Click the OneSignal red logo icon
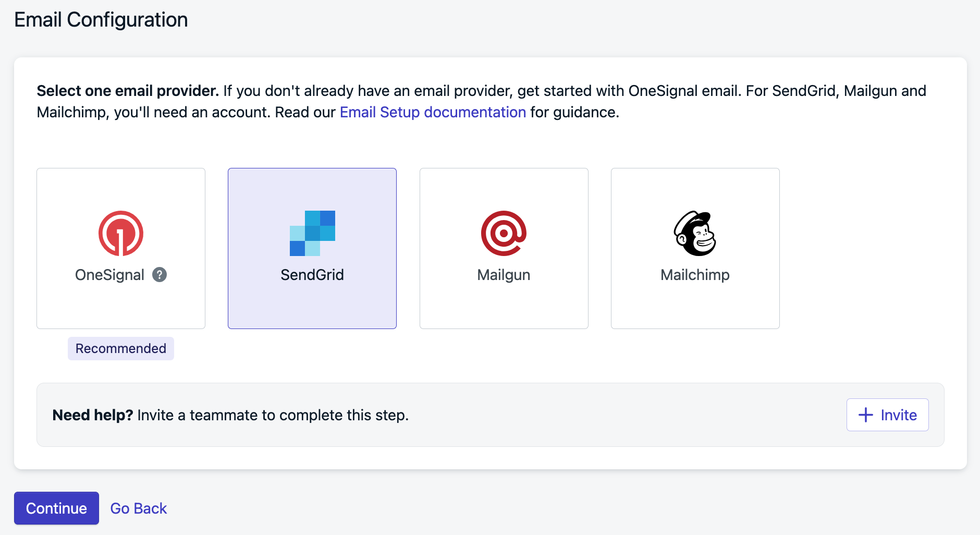This screenshot has height=535, width=980. [121, 233]
